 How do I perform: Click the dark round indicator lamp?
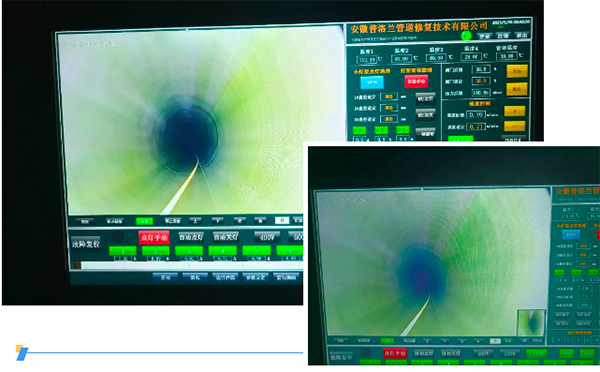pos(117,237)
